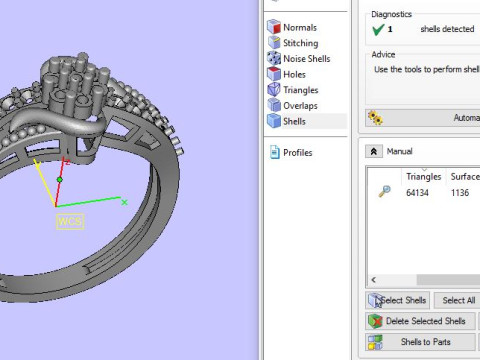
Task: Select the Shells cube icon
Action: pos(274,121)
